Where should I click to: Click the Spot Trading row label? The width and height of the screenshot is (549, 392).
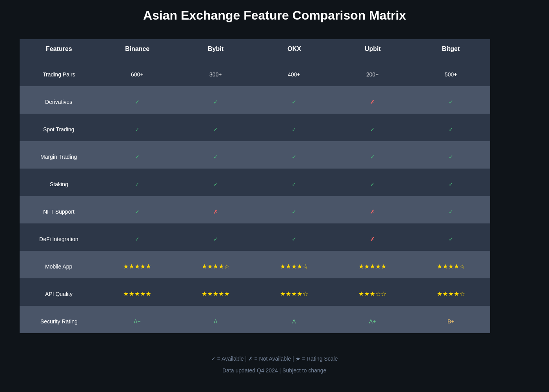click(59, 129)
